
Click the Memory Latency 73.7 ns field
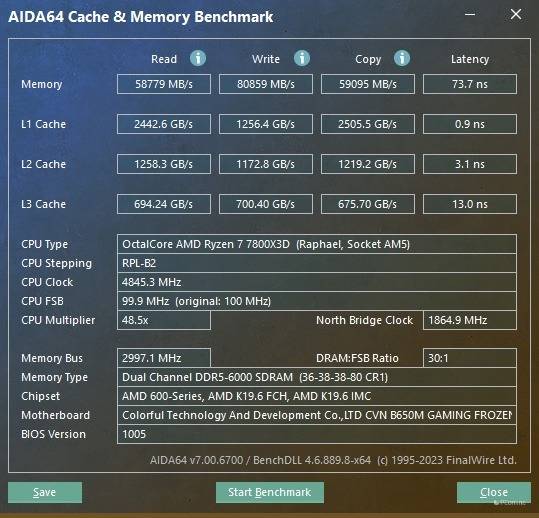click(470, 84)
